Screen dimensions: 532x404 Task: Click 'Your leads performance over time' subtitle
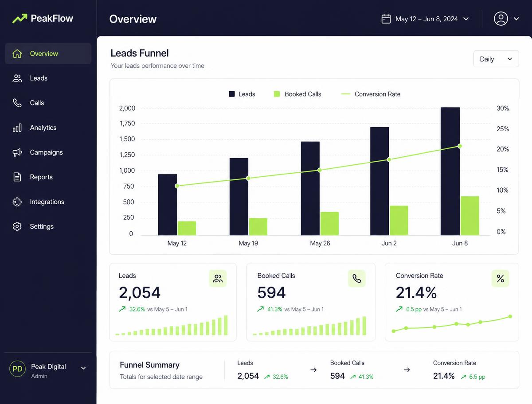pyautogui.click(x=157, y=66)
